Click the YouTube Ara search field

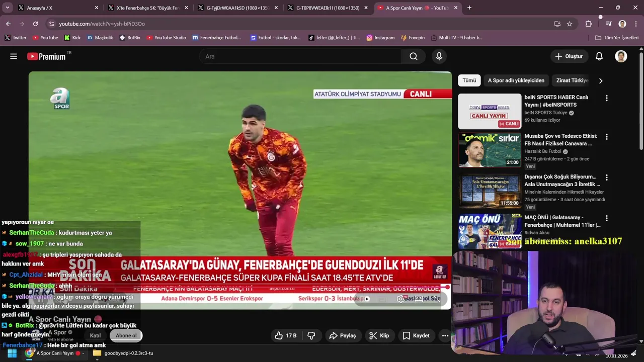(300, 56)
